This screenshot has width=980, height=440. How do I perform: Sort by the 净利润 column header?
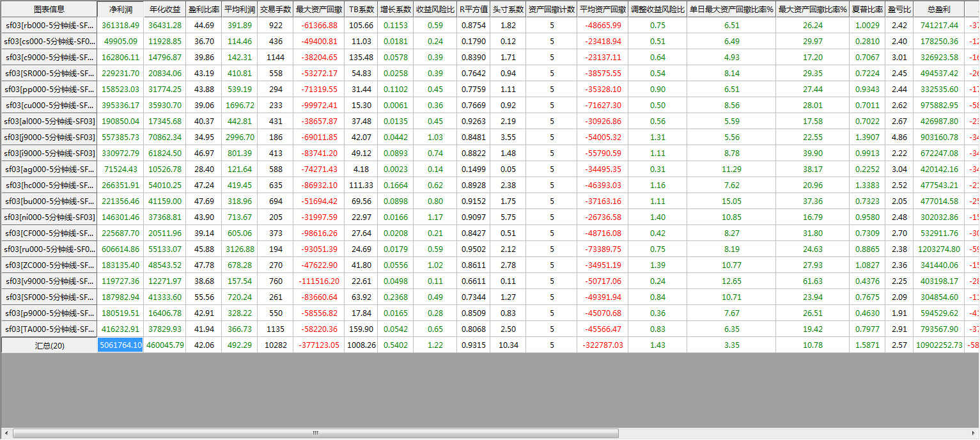120,10
